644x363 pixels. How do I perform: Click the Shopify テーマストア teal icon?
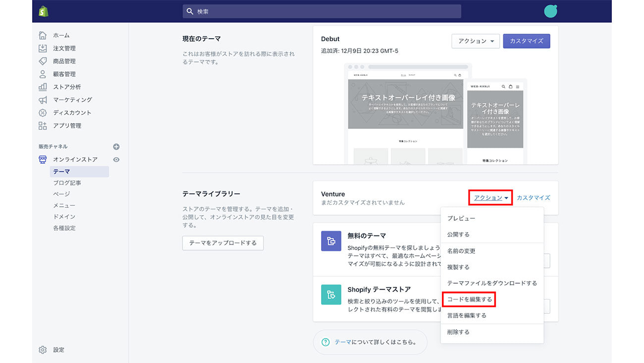[331, 295]
